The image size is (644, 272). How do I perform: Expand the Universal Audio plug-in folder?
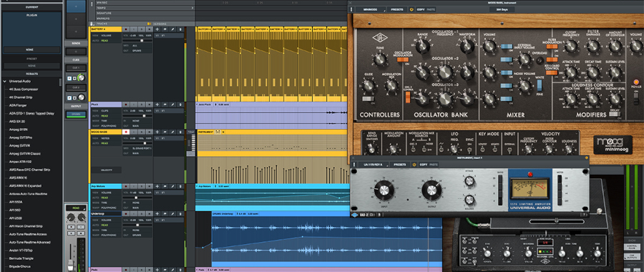[4, 82]
